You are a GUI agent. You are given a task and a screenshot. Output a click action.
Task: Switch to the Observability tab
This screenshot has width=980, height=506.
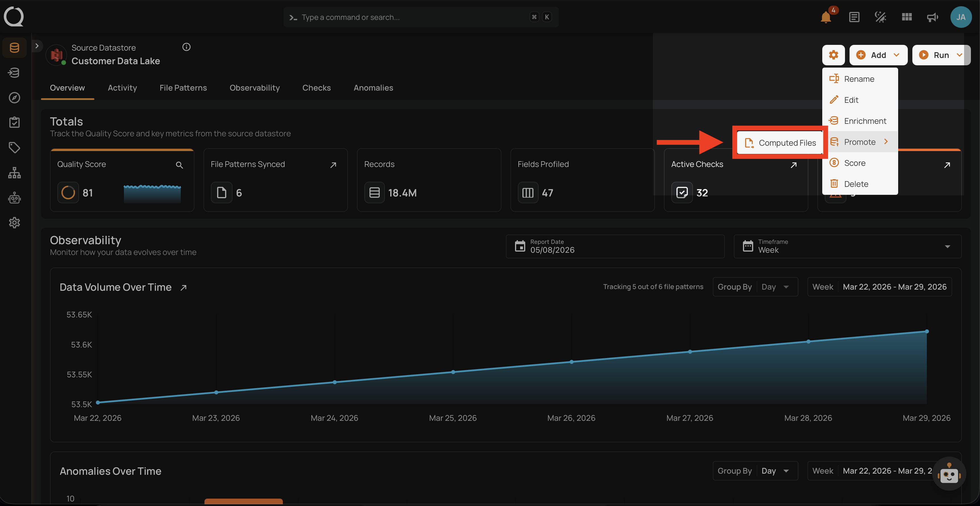coord(254,88)
